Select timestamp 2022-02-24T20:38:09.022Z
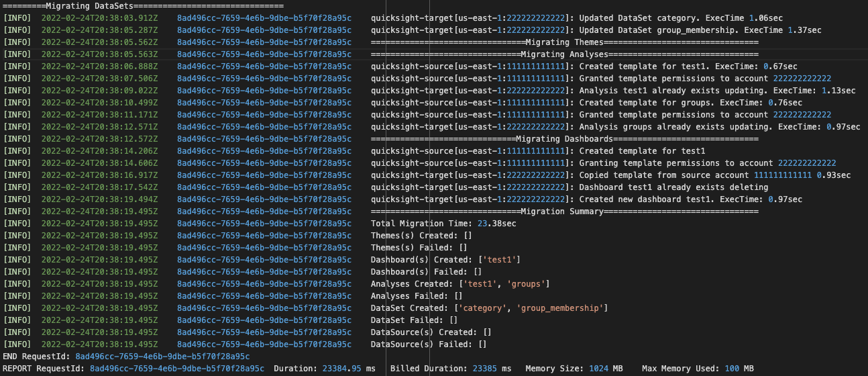 coord(99,90)
